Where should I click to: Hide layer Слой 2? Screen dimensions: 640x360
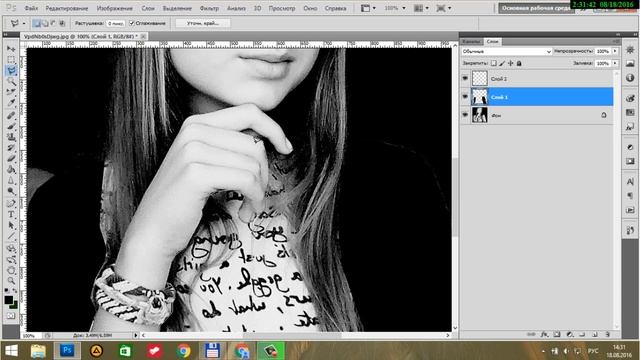point(465,78)
